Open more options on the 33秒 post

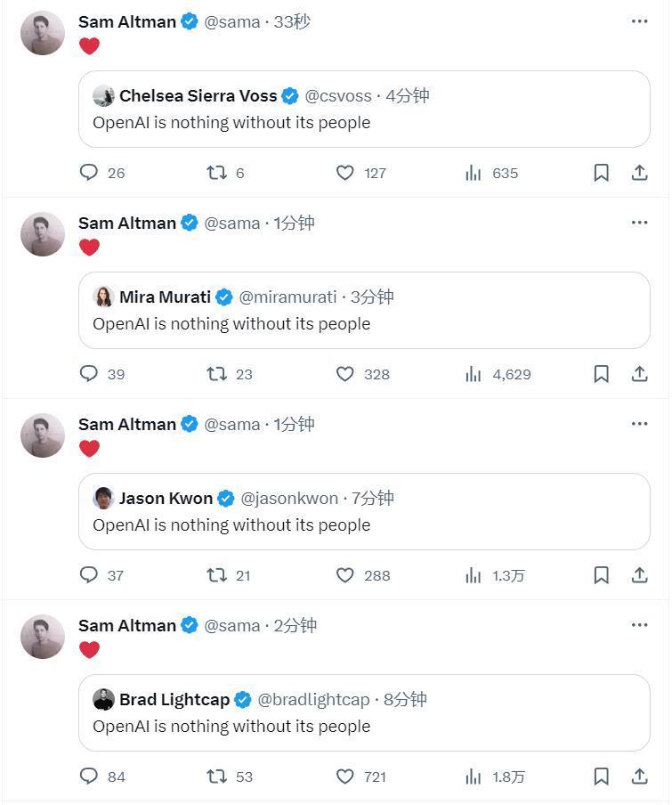(639, 21)
